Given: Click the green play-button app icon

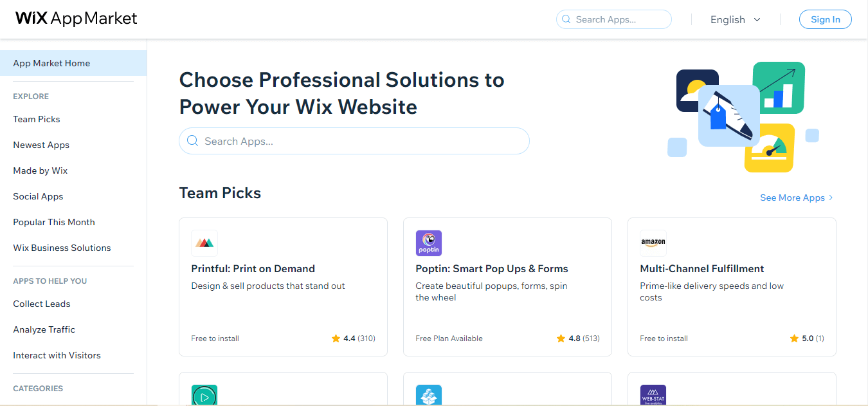Looking at the screenshot, I should click(x=204, y=395).
